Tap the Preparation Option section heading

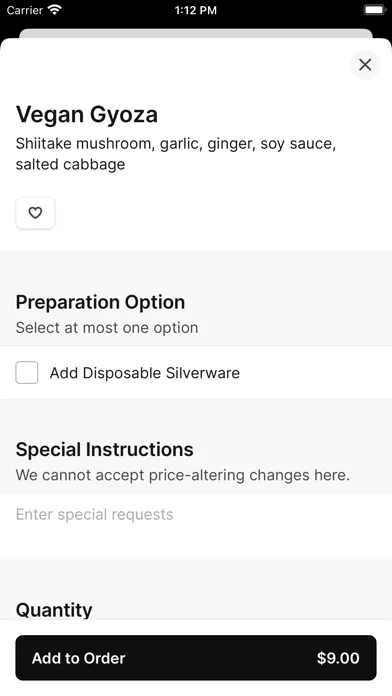click(100, 302)
